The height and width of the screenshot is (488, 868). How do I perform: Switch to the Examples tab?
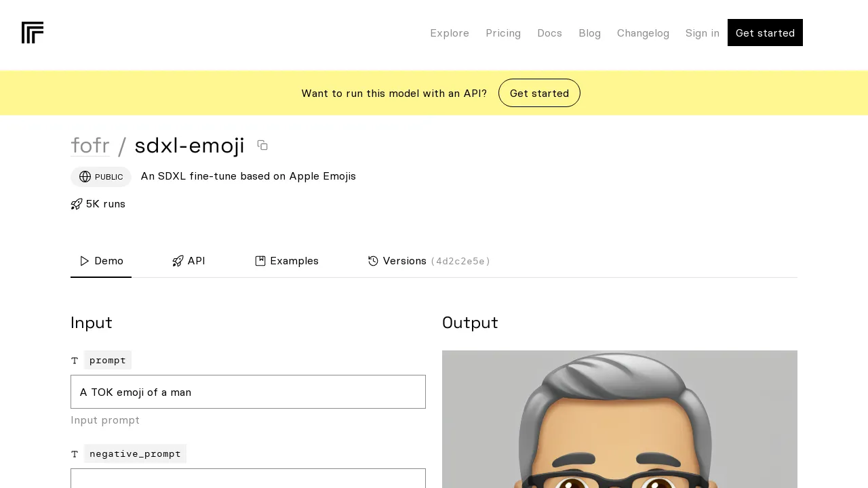[287, 261]
